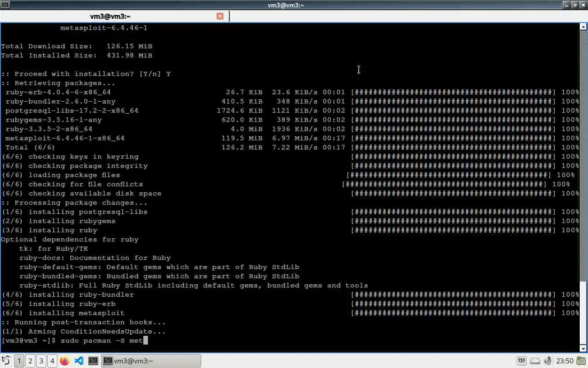The height and width of the screenshot is (368, 588).
Task: Click the 'Processing package changes...' line
Action: 74,202
